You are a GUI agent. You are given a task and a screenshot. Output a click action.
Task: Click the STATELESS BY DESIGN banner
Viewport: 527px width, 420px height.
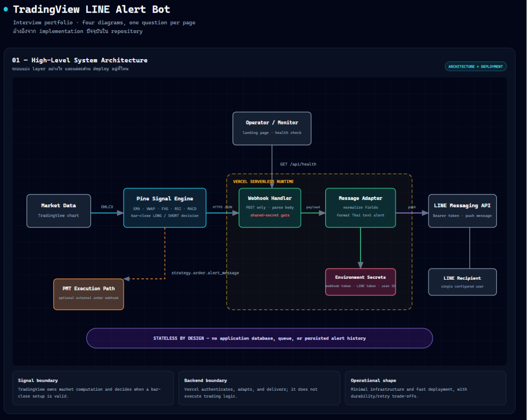(x=260, y=338)
